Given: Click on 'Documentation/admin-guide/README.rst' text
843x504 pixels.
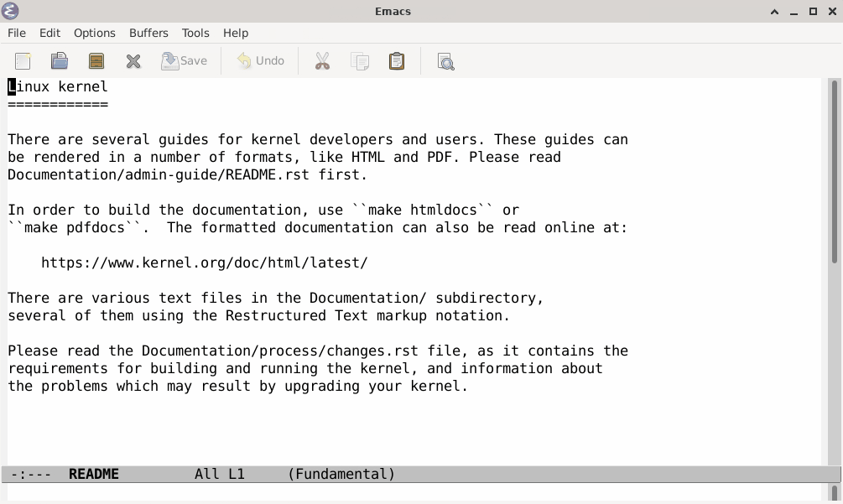Looking at the screenshot, I should click(x=159, y=174).
